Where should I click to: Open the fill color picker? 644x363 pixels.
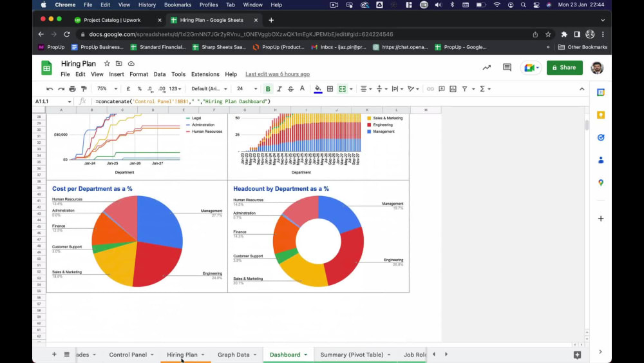pyautogui.click(x=318, y=89)
